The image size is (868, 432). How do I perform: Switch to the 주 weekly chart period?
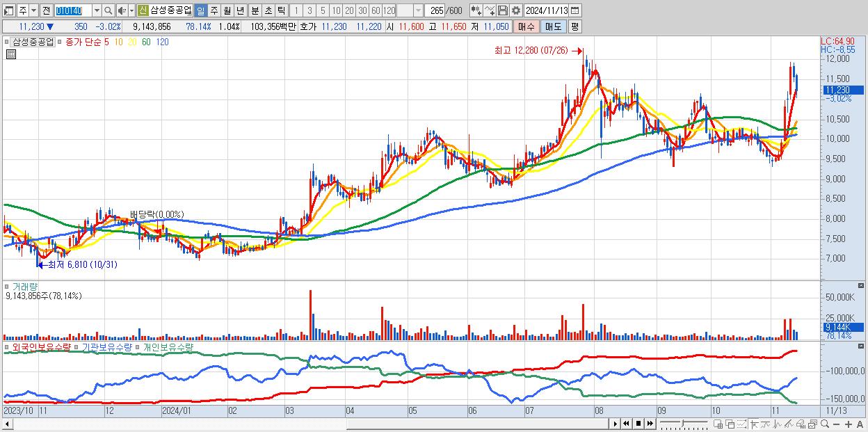(x=214, y=10)
